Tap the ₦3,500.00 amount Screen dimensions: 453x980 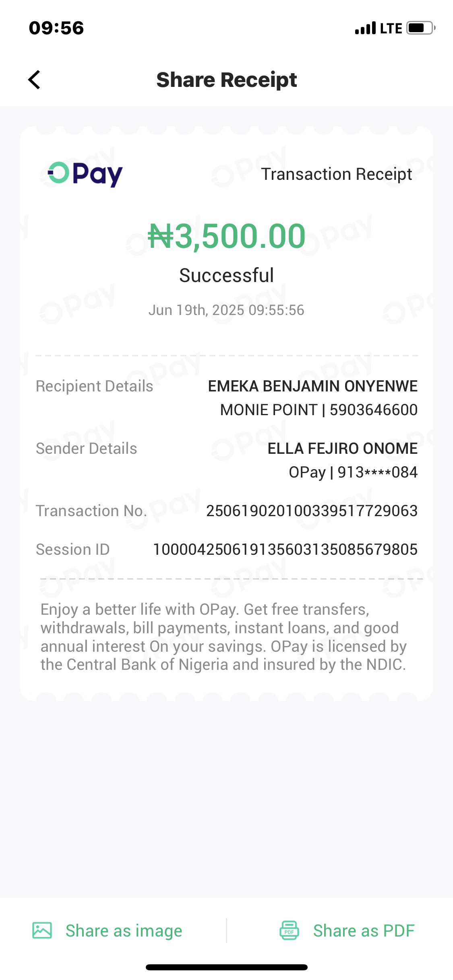tap(226, 236)
